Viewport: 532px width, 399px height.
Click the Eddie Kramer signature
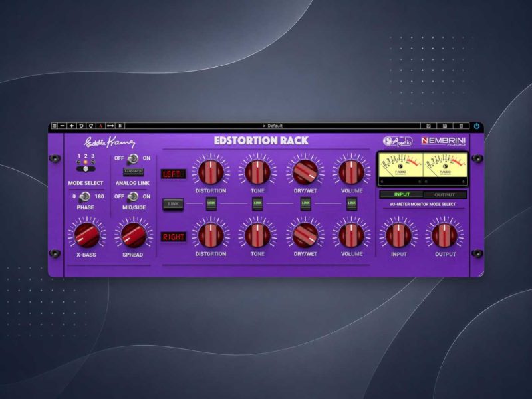pyautogui.click(x=110, y=142)
